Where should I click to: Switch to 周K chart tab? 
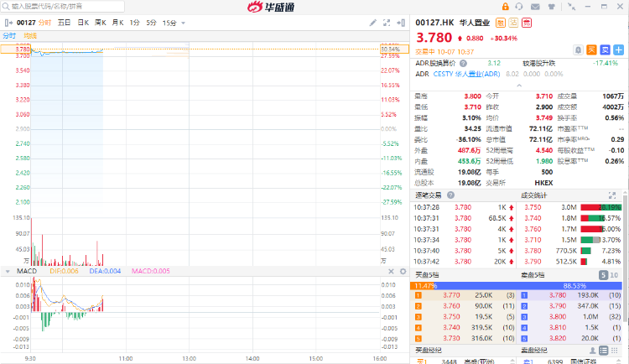click(101, 23)
